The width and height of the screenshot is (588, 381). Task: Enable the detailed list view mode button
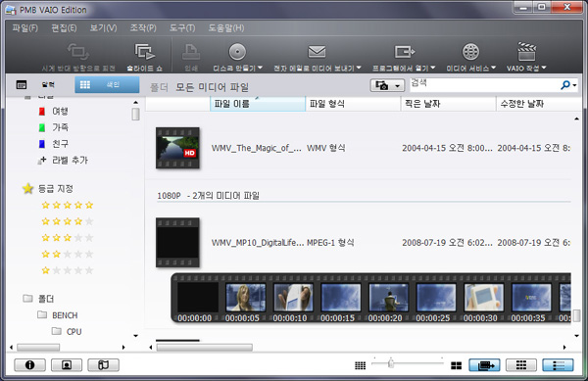click(558, 365)
